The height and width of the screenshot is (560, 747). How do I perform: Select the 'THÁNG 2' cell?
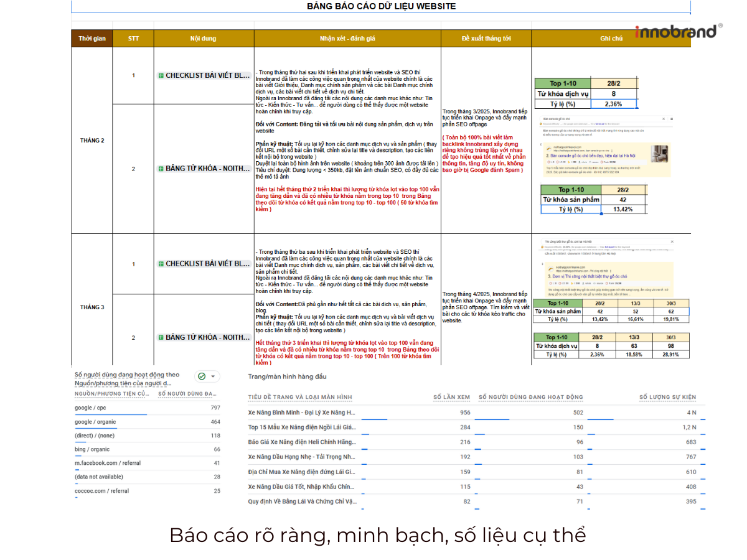point(92,141)
